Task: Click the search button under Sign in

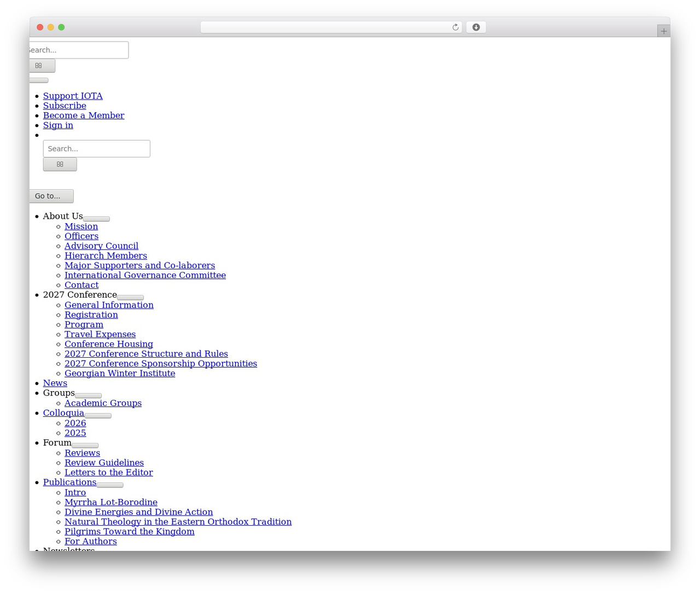Action: coord(60,164)
